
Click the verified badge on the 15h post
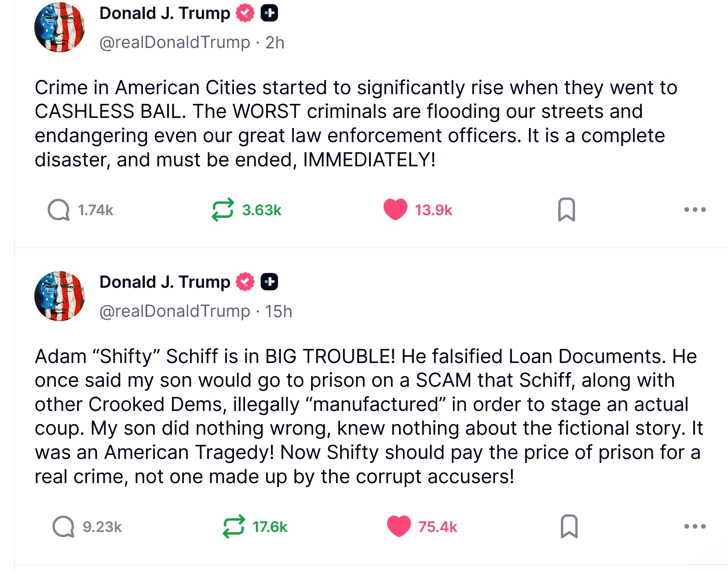click(245, 282)
